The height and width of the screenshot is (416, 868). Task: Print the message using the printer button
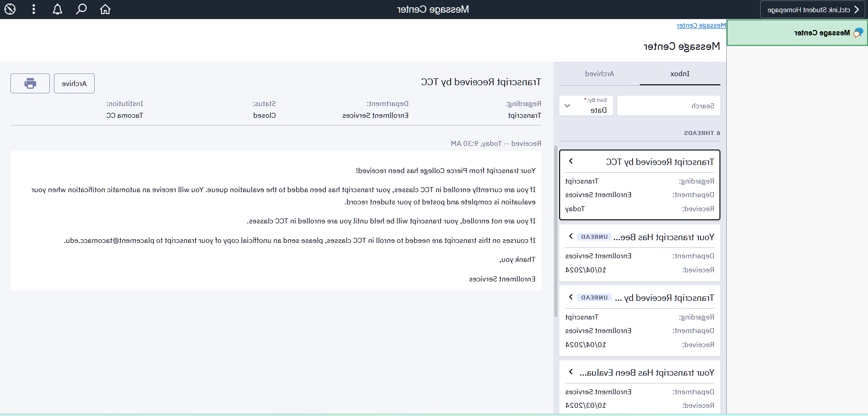[x=30, y=83]
